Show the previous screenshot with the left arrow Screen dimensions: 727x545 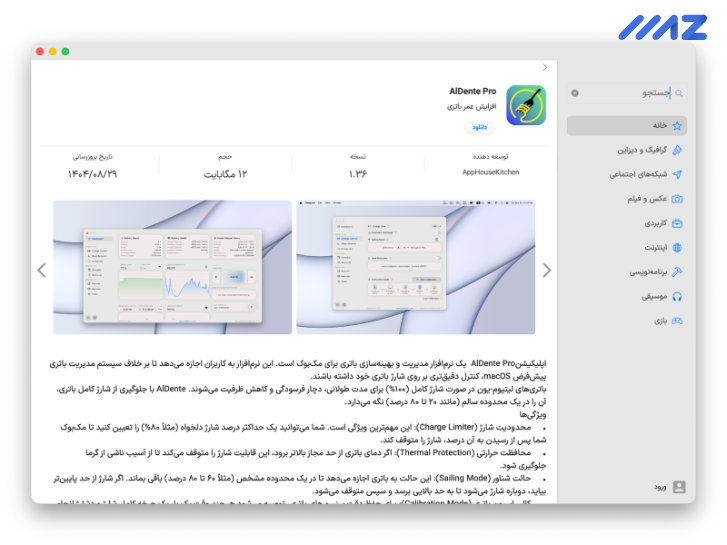pyautogui.click(x=42, y=270)
